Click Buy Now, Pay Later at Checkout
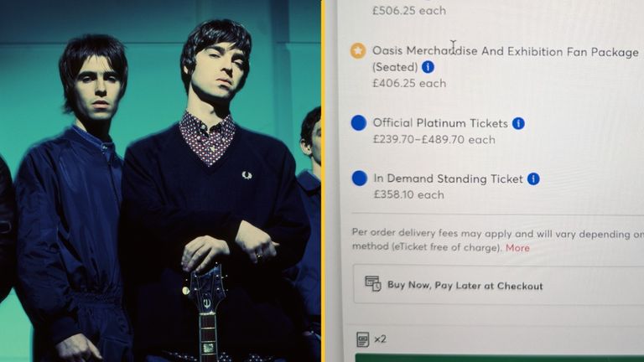Image resolution: width=644 pixels, height=362 pixels. (x=498, y=285)
